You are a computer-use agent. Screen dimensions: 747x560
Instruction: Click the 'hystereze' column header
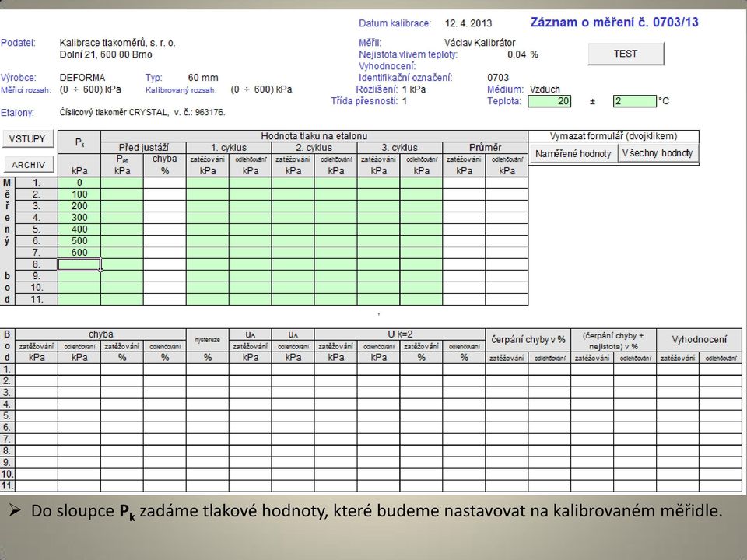tap(207, 340)
